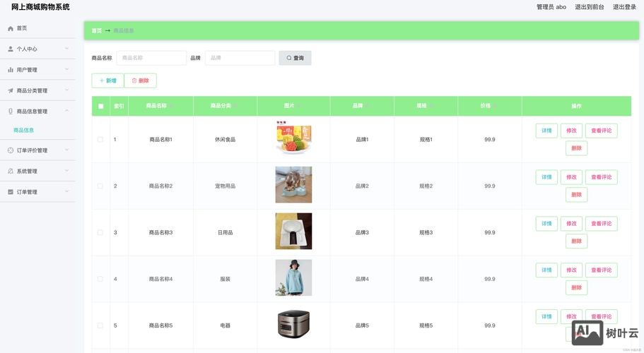This screenshot has width=644, height=353.
Task: Click the 退出登录 link
Action: 624,7
